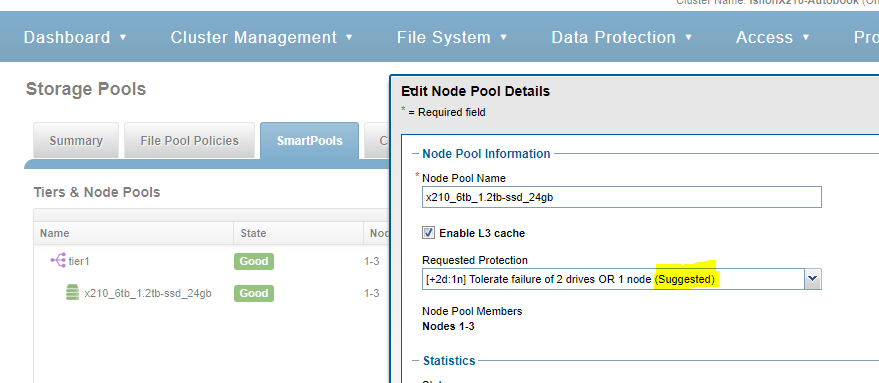Select the tier1 row name
879x383 pixels.
tap(79, 261)
